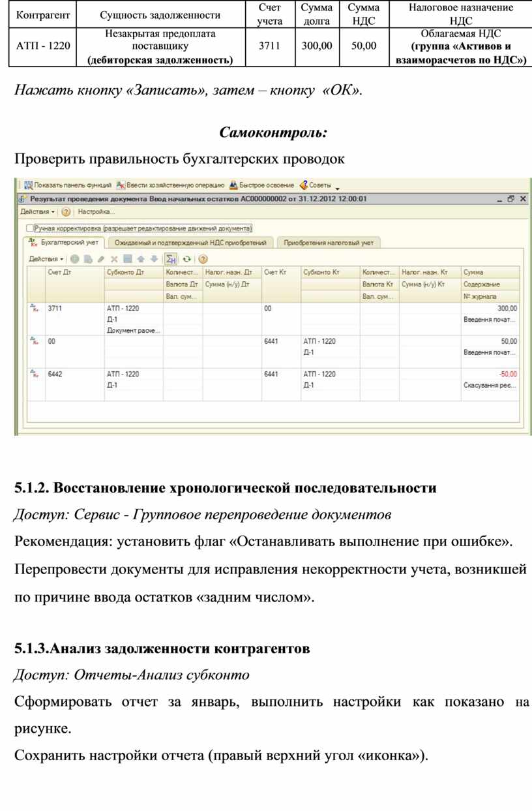The image size is (532, 811).
Task: Click the Дт/Кт icon of the 3711 row
Action: pyautogui.click(x=35, y=309)
